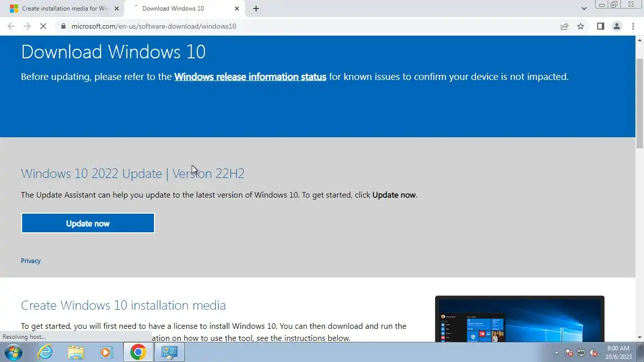Screen dimensions: 644x362
Task: Click the share page icon in address bar
Action: point(565,26)
